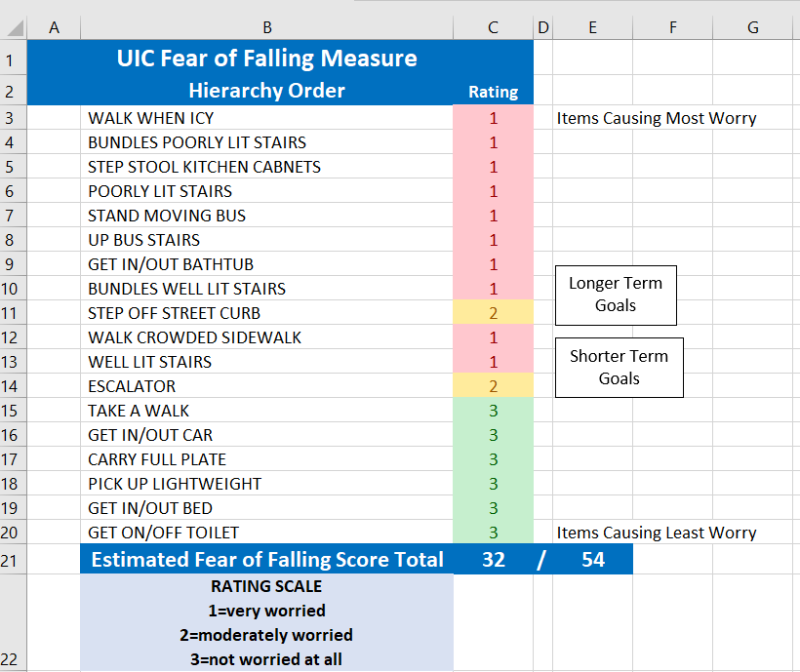
Task: Select column C header
Action: pos(493,28)
